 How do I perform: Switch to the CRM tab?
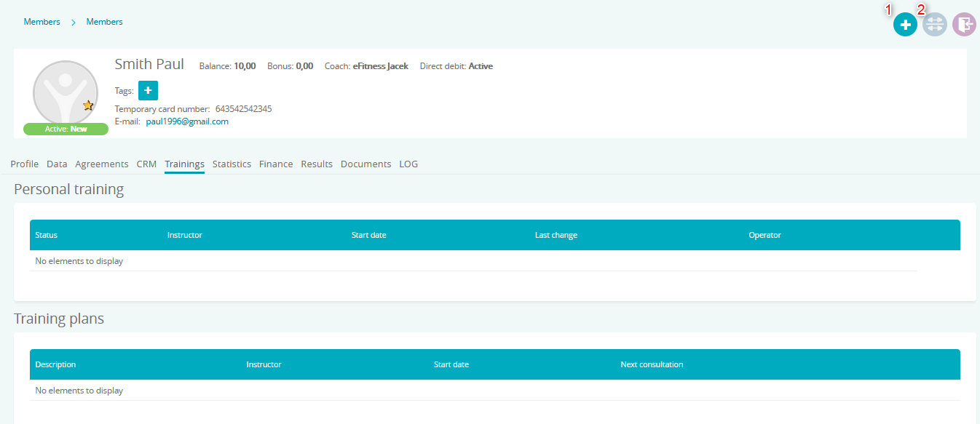tap(146, 164)
